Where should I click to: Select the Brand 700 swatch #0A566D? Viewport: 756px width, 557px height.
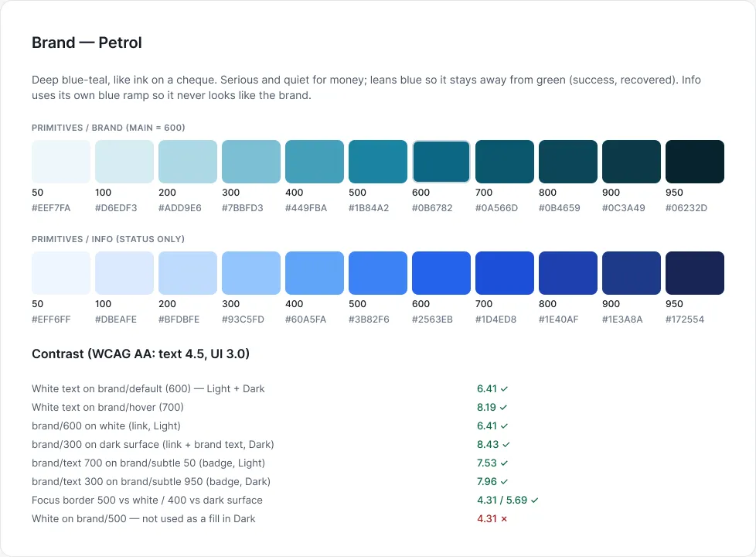point(505,162)
